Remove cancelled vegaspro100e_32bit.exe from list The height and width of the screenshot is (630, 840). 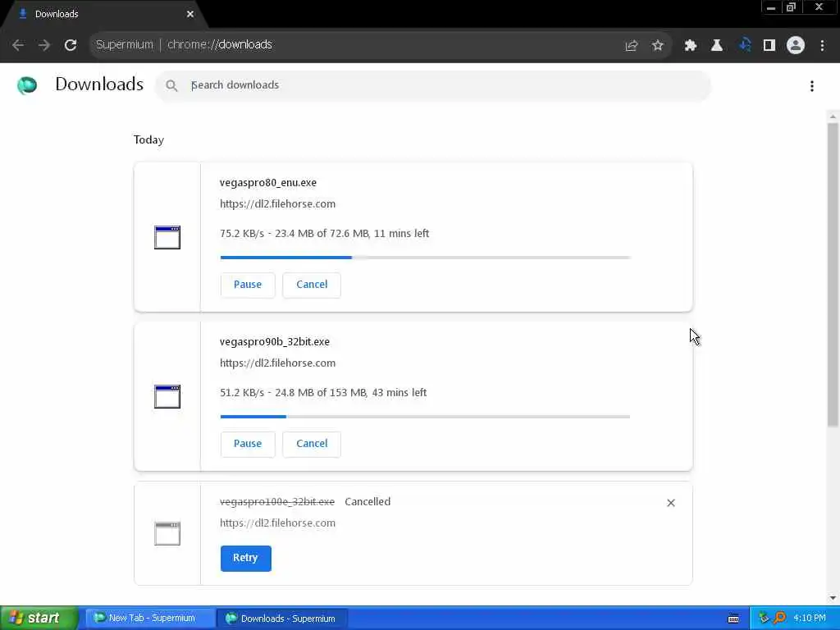[x=671, y=503]
